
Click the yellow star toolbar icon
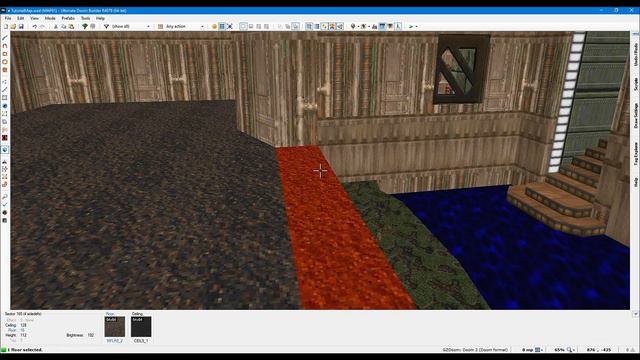324,27
